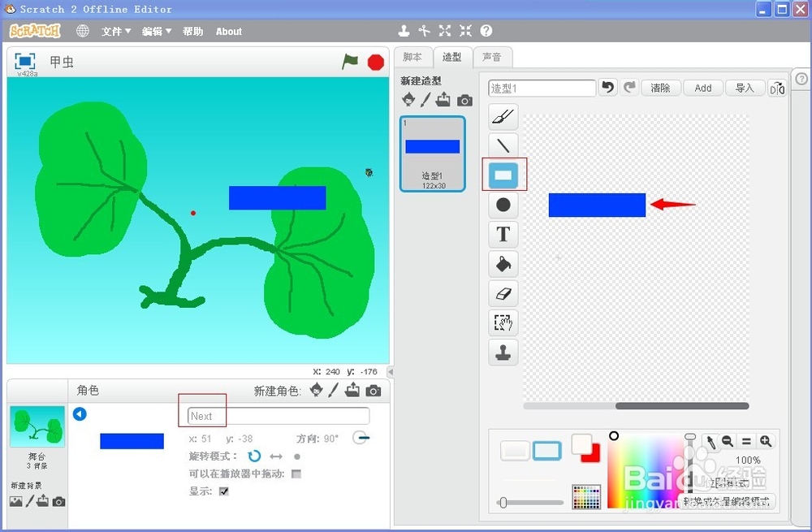This screenshot has height=532, width=812.
Task: Set rotation style to all around
Action: [253, 456]
